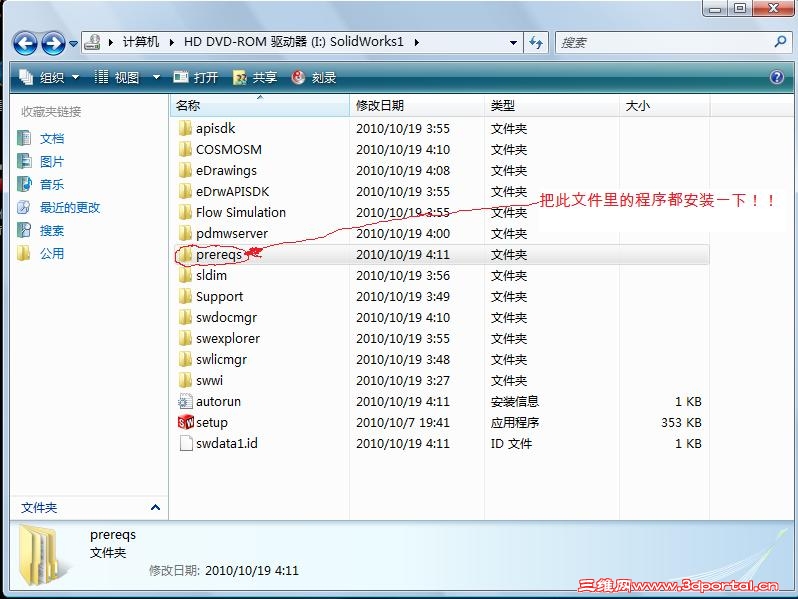Open the address bar history dropdown
798x599 pixels.
(513, 43)
